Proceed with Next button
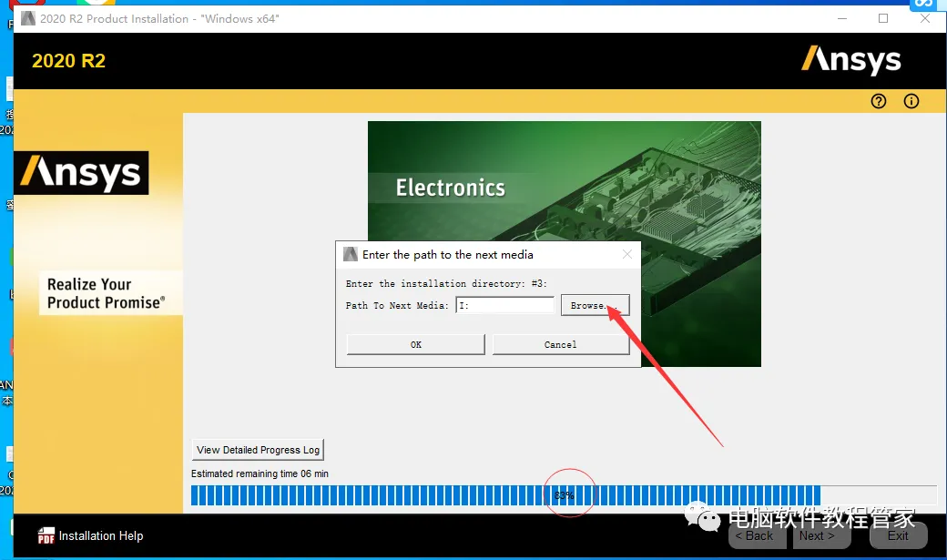Viewport: 947px width, 560px height. (821, 535)
